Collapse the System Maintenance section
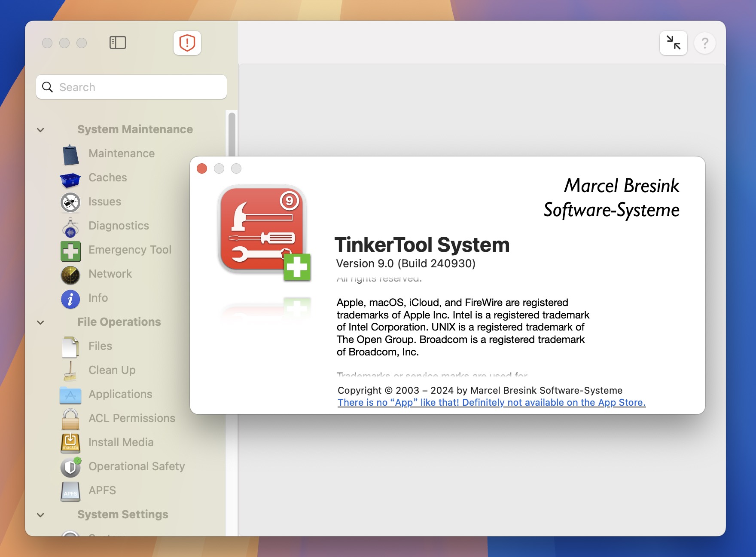This screenshot has height=557, width=756. point(40,130)
